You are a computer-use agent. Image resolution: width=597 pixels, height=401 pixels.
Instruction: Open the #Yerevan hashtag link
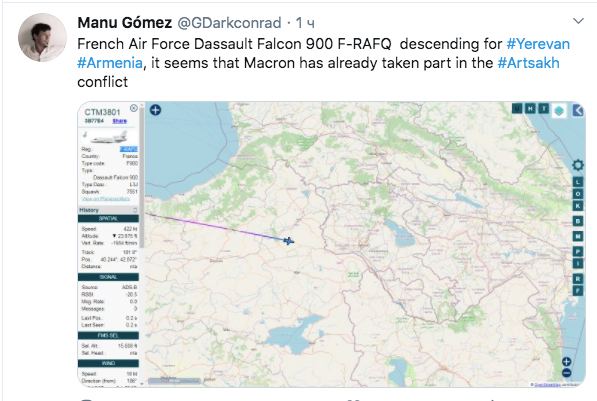[538, 44]
